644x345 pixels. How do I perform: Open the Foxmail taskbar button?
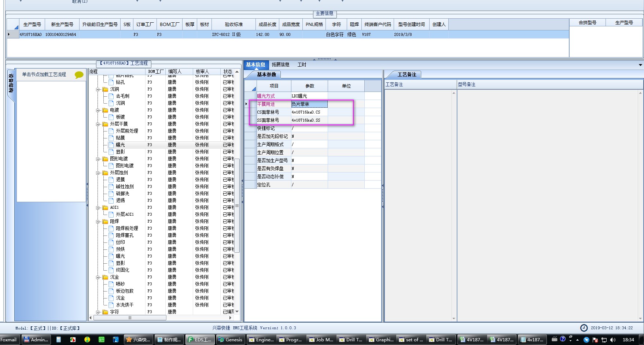9,340
